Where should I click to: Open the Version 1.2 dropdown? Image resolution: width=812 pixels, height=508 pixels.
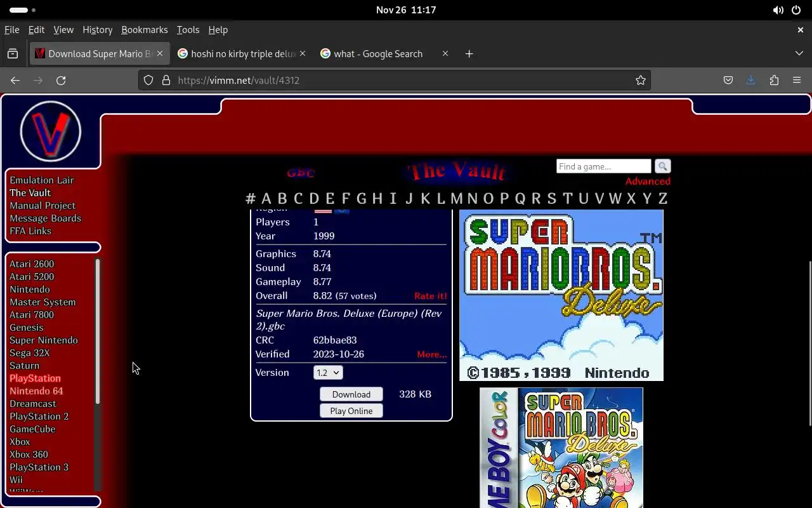328,373
